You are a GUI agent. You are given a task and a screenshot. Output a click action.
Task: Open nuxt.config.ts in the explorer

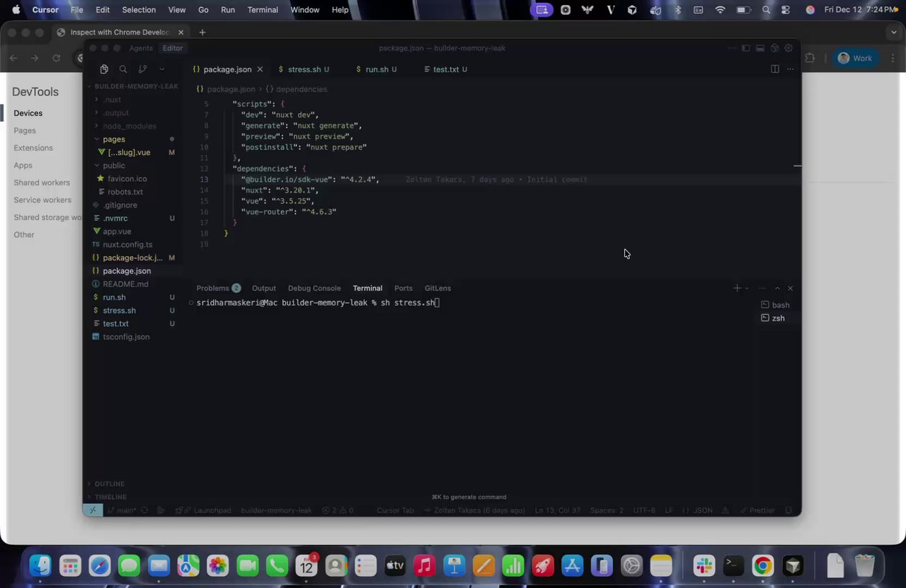tap(133, 245)
